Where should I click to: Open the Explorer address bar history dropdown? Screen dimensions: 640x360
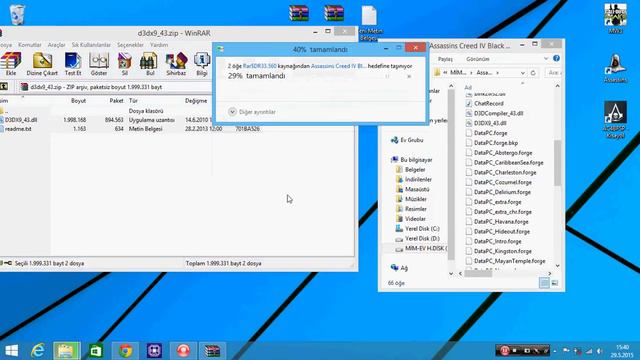tap(522, 73)
